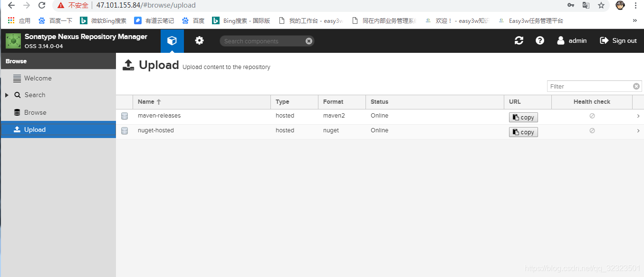Viewport: 644px width, 277px height.
Task: Sort by Format column header
Action: (342, 102)
